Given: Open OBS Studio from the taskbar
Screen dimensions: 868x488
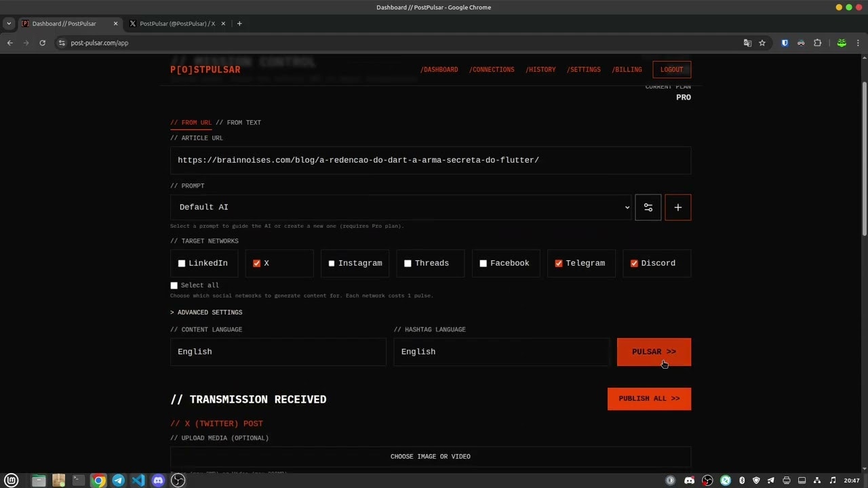Looking at the screenshot, I should tap(178, 481).
